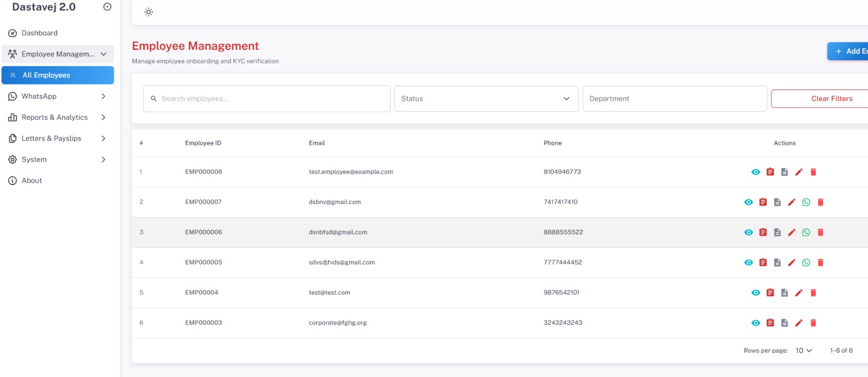
Task: Select All Employees menu item
Action: (58, 75)
